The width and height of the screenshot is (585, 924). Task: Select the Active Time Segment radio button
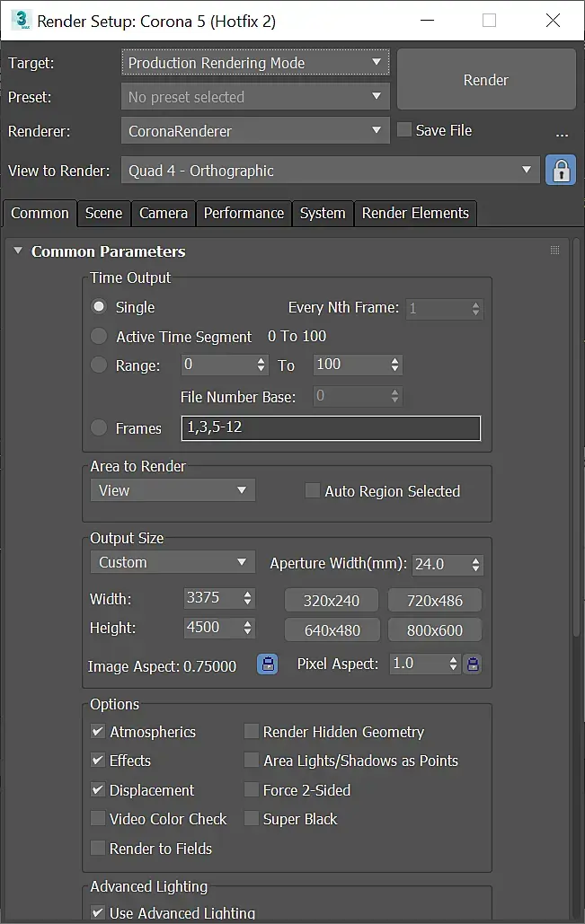pos(99,337)
